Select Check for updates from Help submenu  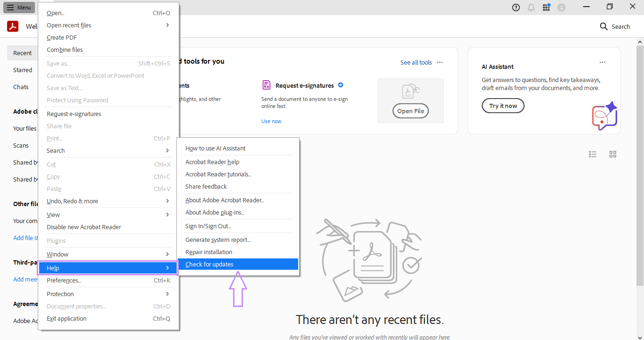209,264
